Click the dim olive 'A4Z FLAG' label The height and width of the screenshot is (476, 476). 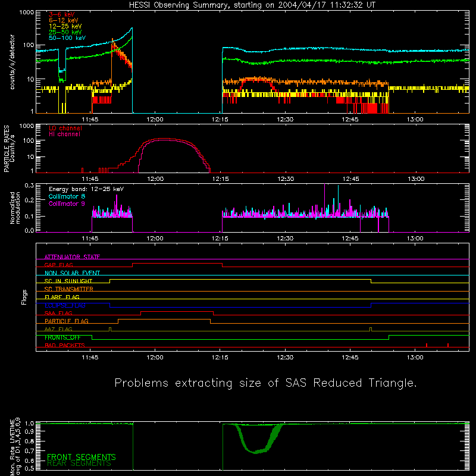coord(58,329)
